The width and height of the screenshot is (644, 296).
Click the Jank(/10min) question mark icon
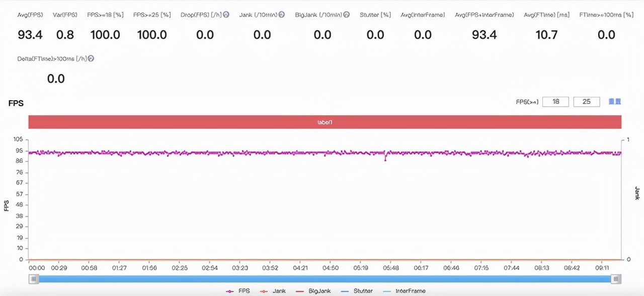[x=281, y=15]
